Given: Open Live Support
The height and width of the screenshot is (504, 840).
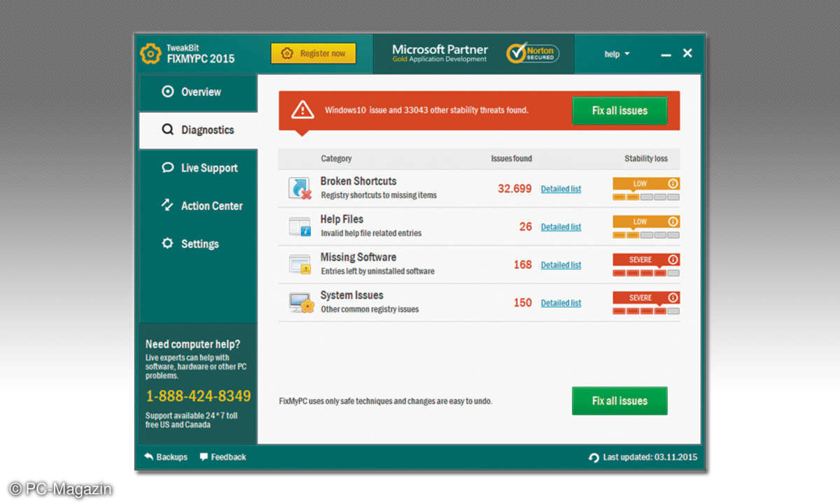Looking at the screenshot, I should (x=198, y=168).
